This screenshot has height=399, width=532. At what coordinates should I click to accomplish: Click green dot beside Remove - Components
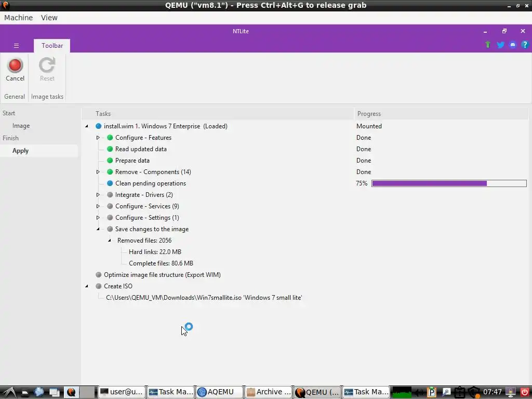pos(110,172)
